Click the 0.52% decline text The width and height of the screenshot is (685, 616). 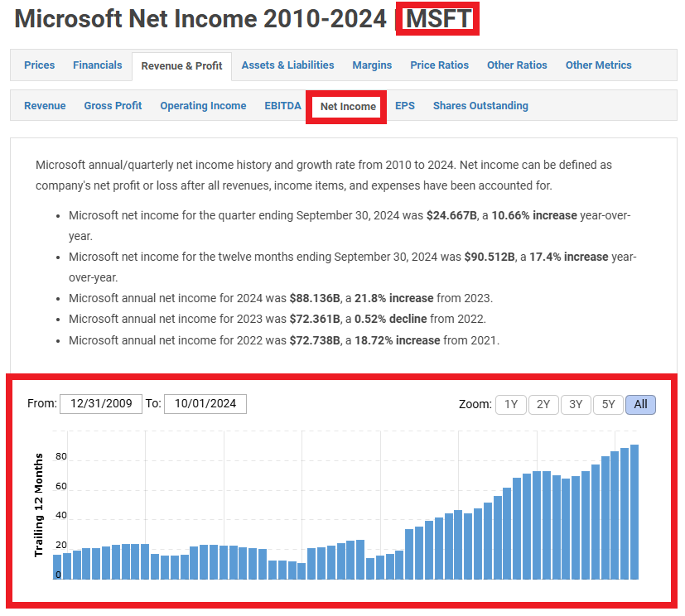391,319
